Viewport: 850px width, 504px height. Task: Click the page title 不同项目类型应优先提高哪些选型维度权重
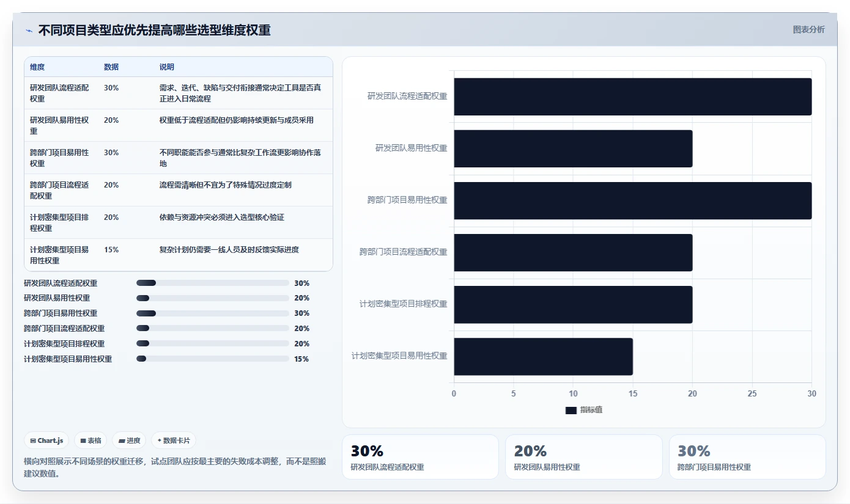pyautogui.click(x=155, y=31)
